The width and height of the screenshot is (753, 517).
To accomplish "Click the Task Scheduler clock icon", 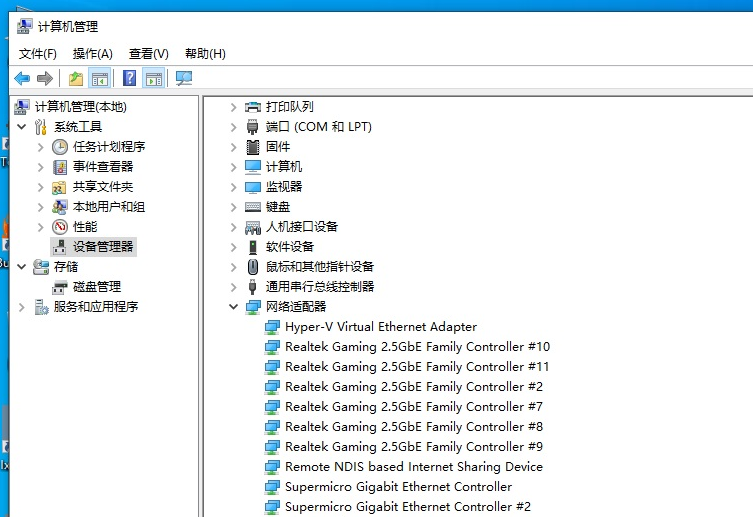I will click(60, 147).
